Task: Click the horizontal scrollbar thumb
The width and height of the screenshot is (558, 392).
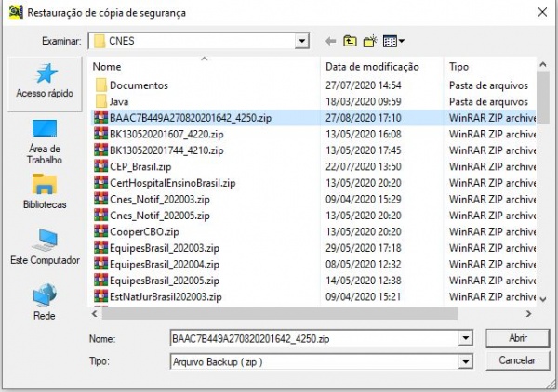Action: pos(280,314)
